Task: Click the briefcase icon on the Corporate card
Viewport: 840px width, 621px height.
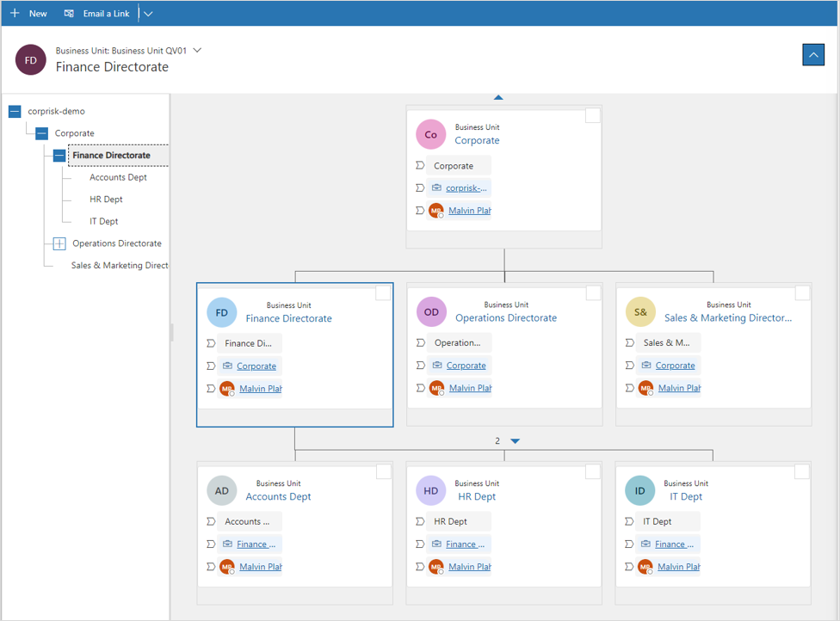Action: tap(436, 188)
